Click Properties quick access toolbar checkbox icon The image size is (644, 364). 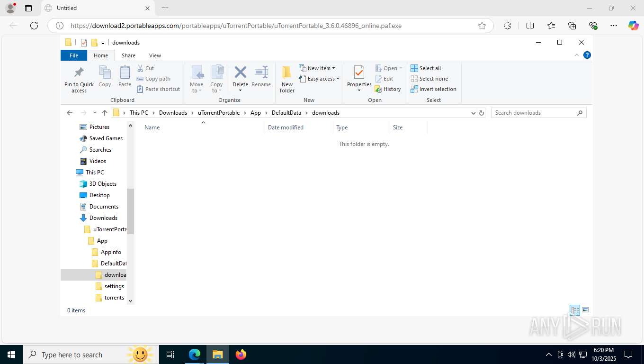click(84, 43)
